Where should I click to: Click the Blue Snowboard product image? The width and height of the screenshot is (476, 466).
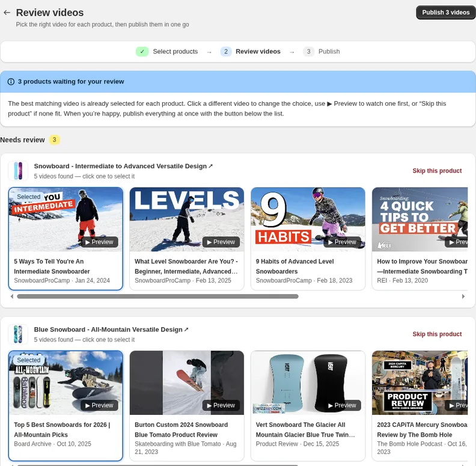pos(18,334)
